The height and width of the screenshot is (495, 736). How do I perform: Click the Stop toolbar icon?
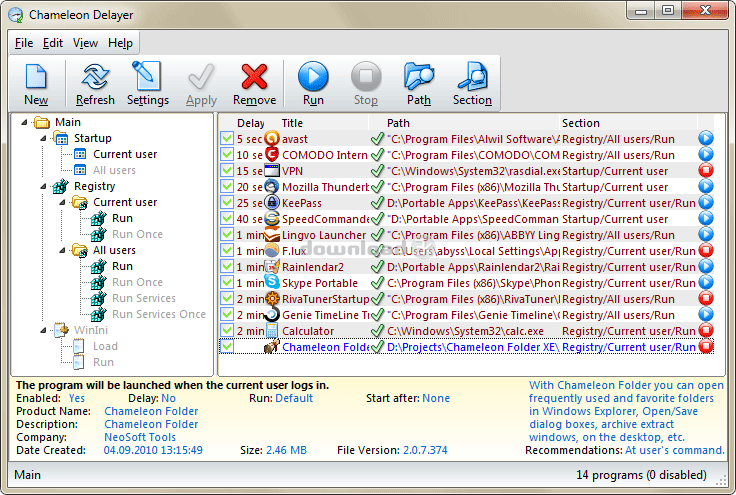click(x=366, y=76)
